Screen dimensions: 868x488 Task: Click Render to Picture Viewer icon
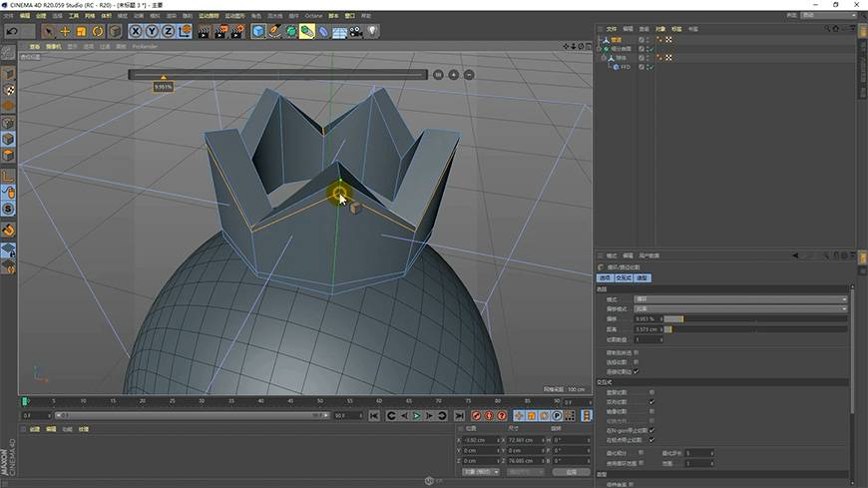click(x=220, y=32)
